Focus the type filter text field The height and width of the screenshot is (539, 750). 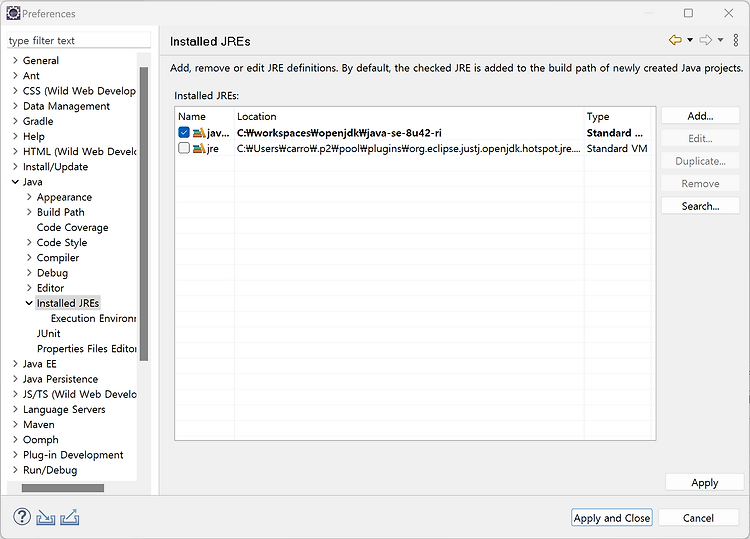(x=79, y=41)
